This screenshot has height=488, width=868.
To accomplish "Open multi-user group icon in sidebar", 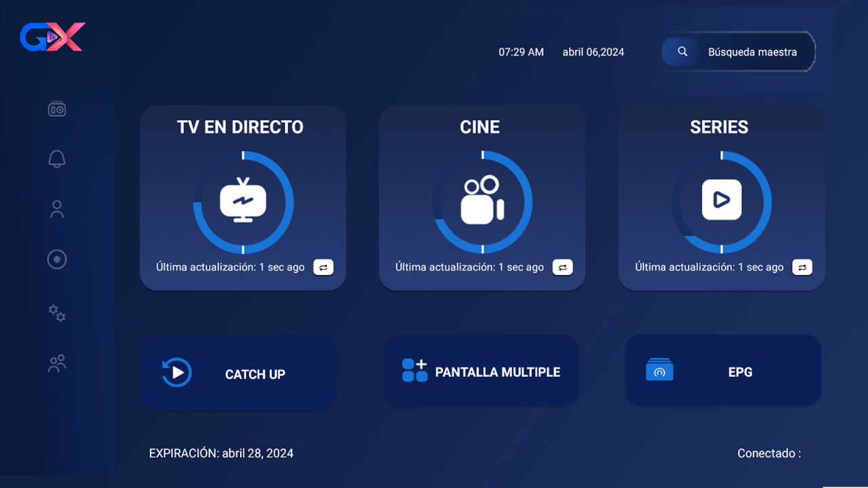I will 57,364.
